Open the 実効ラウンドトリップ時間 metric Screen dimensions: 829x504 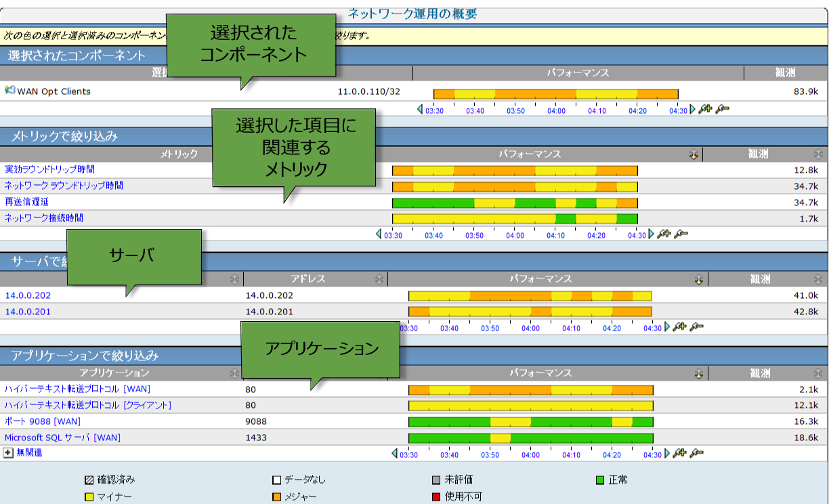(x=49, y=169)
